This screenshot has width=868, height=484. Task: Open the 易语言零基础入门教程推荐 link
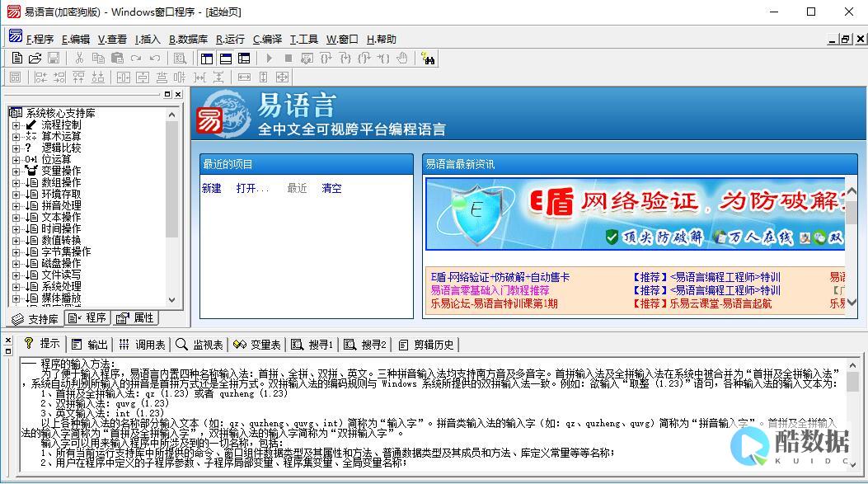pyautogui.click(x=490, y=290)
